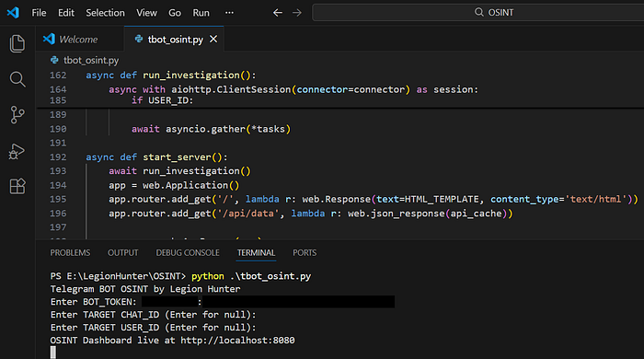Image resolution: width=644 pixels, height=359 pixels.
Task: Select the TERMINAL panel tab
Action: pyautogui.click(x=257, y=252)
